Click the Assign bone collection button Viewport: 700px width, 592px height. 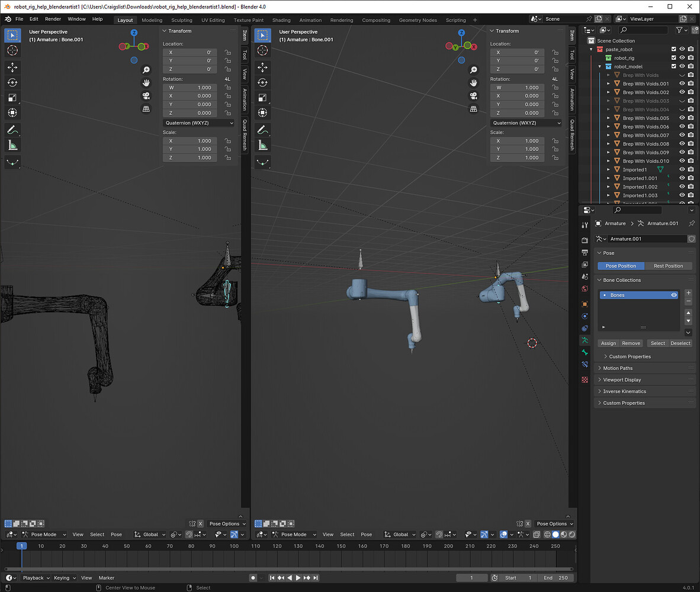(608, 343)
